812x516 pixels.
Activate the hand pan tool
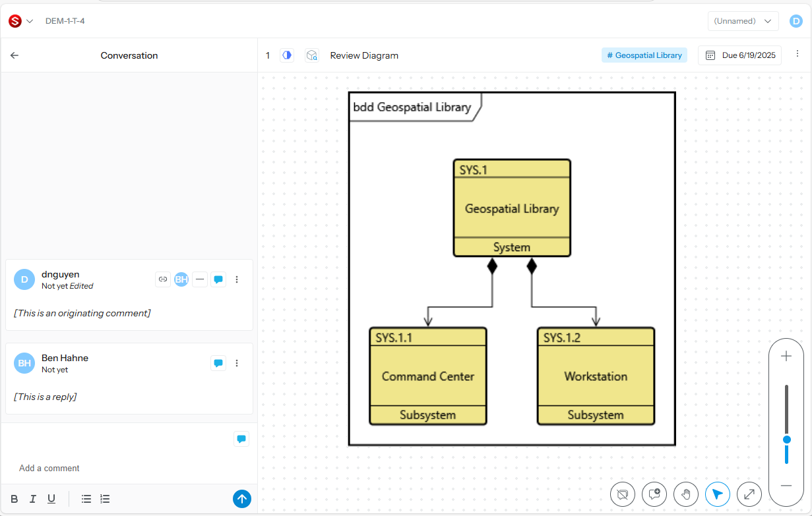[x=686, y=494]
